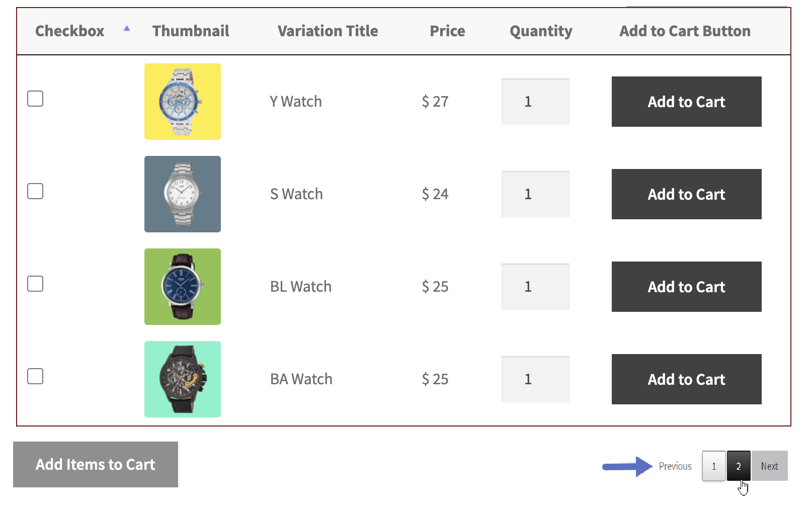Enable the BA Watch checkbox
This screenshot has width=812, height=514.
(x=35, y=377)
